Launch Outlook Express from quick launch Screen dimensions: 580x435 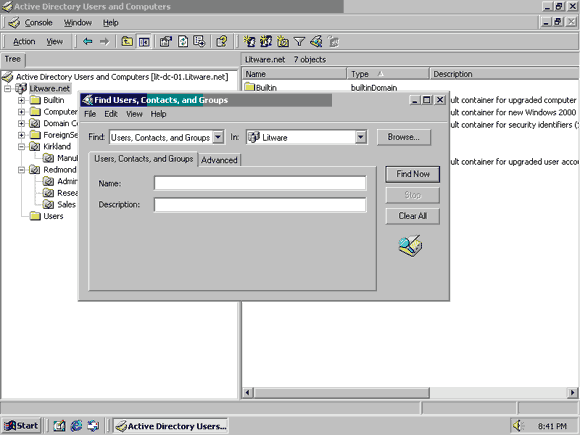point(93,426)
